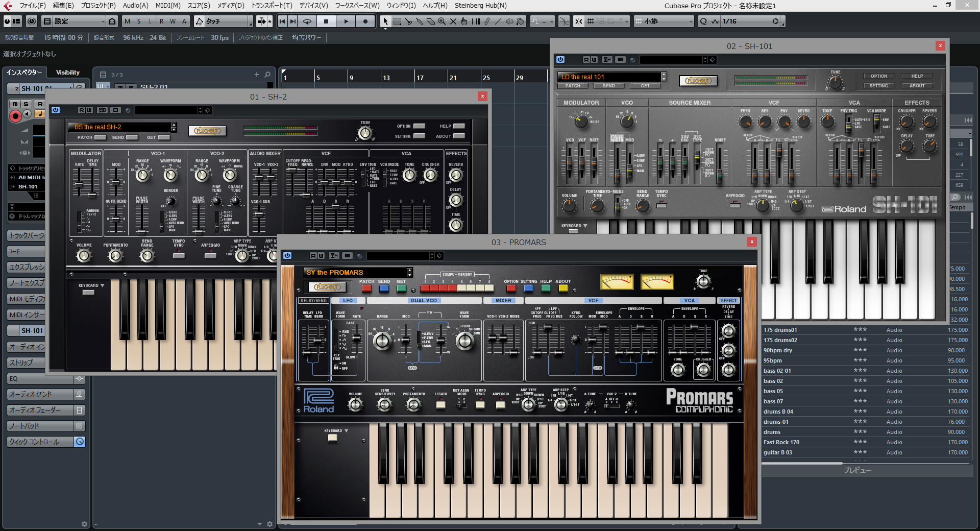980x531 pixels.
Task: Switch to the Visibility tab
Action: (x=68, y=73)
